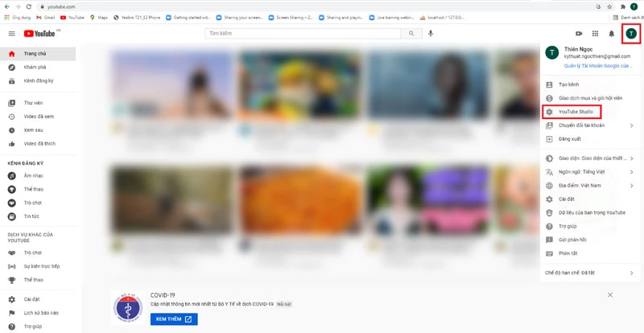Viewport: 644px width, 333px height.
Task: Click the Bộ Y Tế logo
Action: tap(128, 307)
